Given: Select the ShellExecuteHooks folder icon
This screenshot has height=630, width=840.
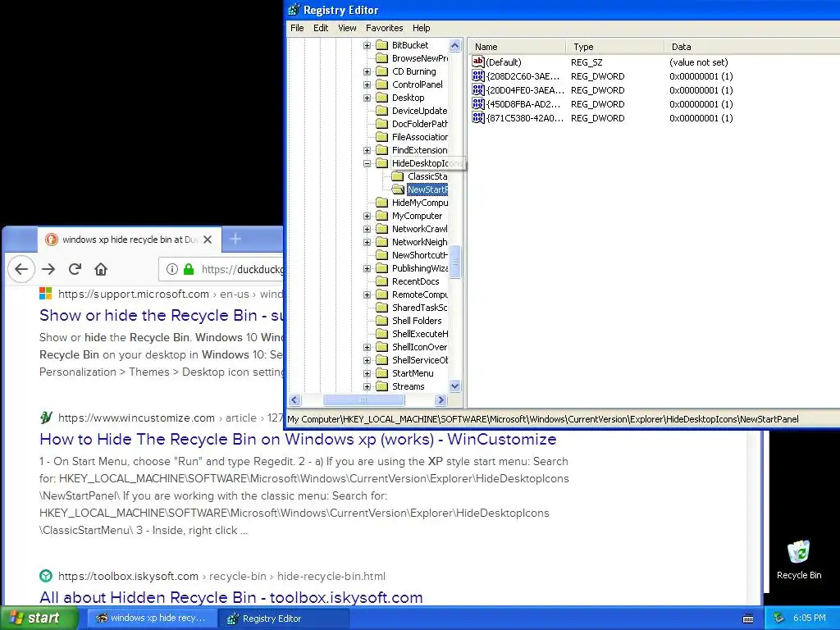Looking at the screenshot, I should [x=382, y=334].
